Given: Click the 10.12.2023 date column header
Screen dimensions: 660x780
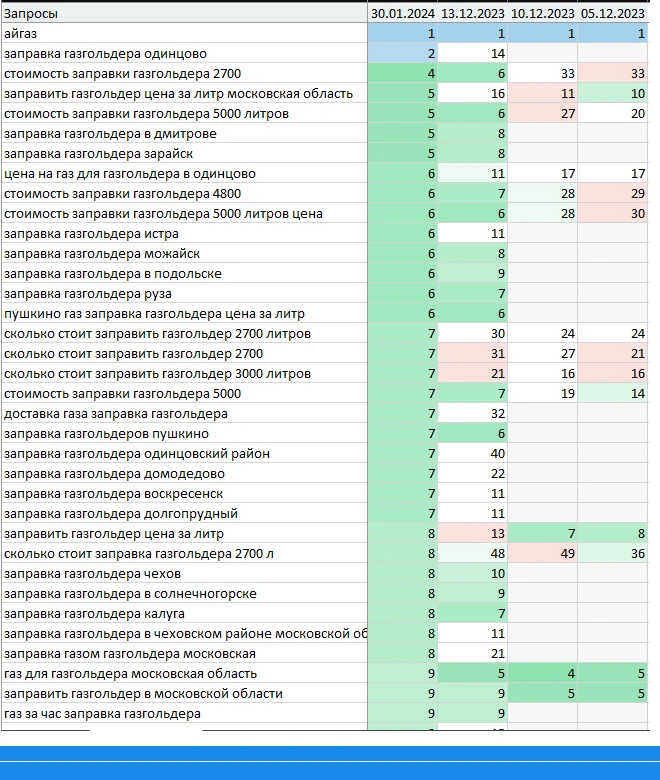Looking at the screenshot, I should coord(543,13).
